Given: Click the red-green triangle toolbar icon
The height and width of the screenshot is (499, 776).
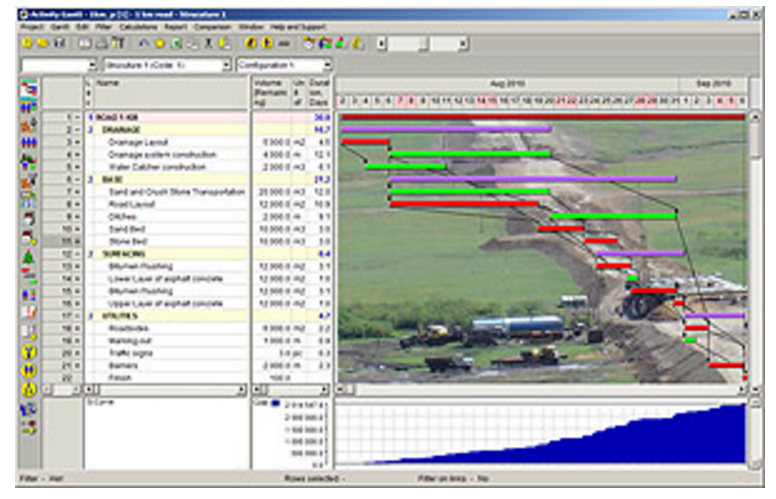Looking at the screenshot, I should (341, 44).
